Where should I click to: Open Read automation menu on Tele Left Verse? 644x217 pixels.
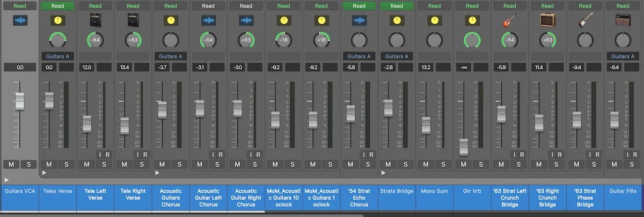pyautogui.click(x=96, y=6)
